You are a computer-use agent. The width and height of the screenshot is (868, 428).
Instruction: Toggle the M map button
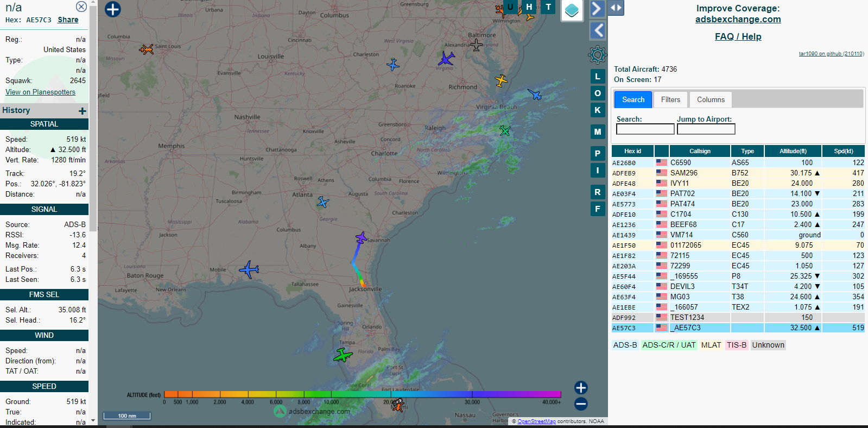pos(598,132)
